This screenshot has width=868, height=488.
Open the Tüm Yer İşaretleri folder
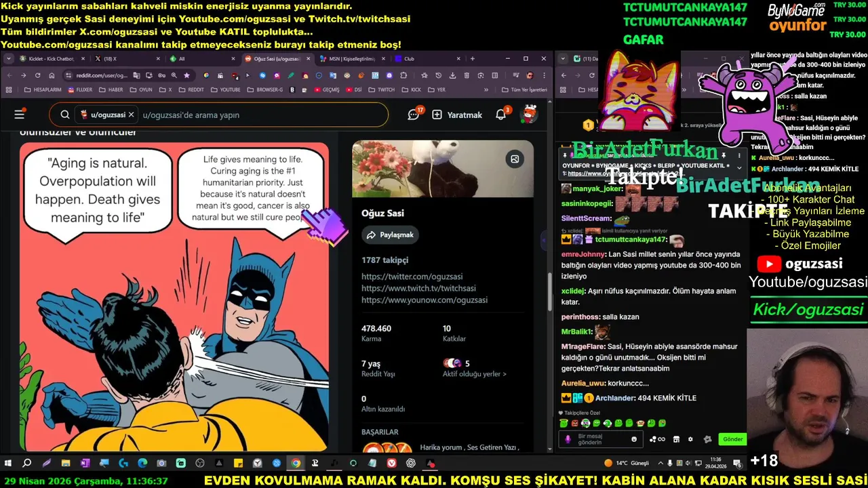pyautogui.click(x=523, y=89)
